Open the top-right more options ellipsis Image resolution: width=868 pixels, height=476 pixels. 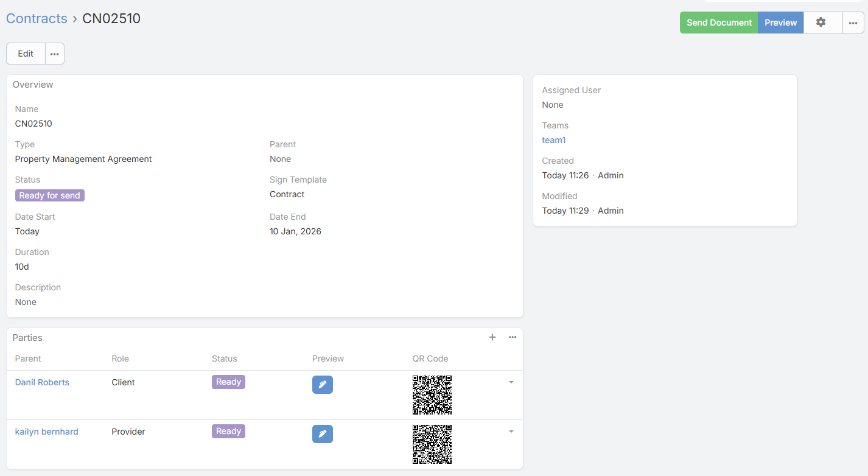(x=853, y=23)
